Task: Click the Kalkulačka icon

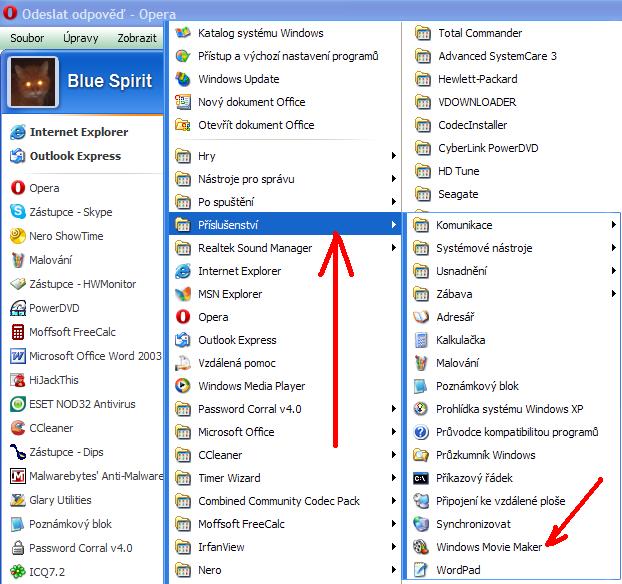Action: tap(421, 340)
